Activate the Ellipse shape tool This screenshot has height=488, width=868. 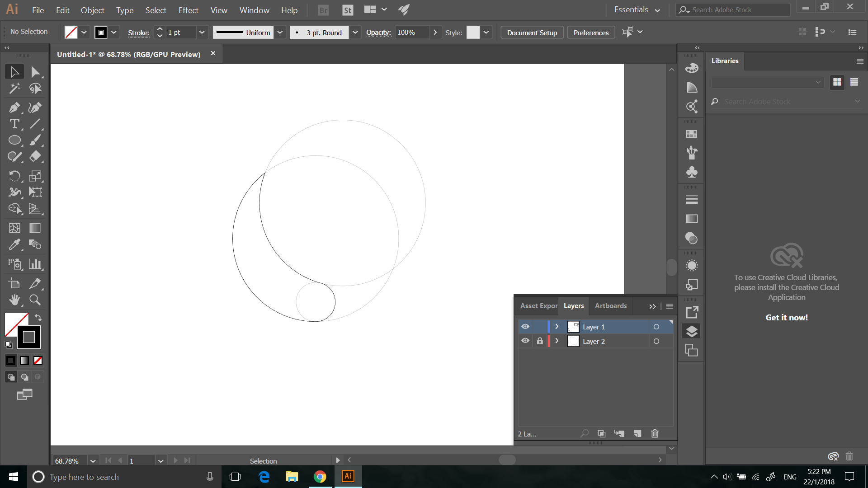[x=14, y=141]
